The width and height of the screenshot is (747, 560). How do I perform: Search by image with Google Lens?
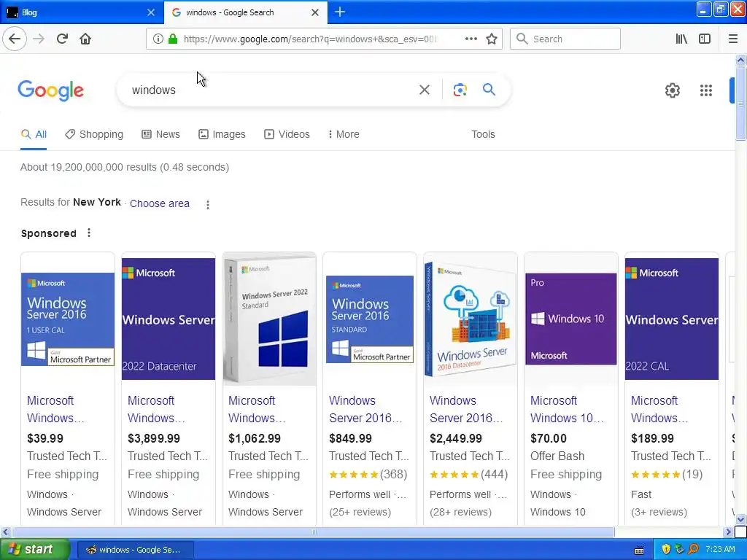[460, 90]
